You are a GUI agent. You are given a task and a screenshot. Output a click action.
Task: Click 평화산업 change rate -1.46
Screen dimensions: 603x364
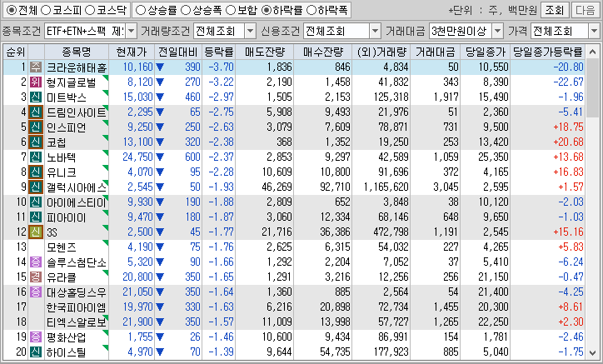point(221,337)
